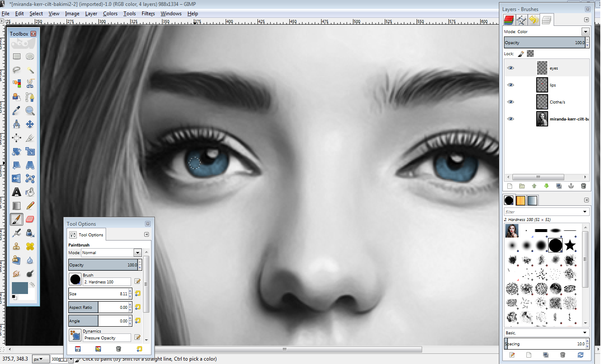Delete the selected brush

coord(563,355)
